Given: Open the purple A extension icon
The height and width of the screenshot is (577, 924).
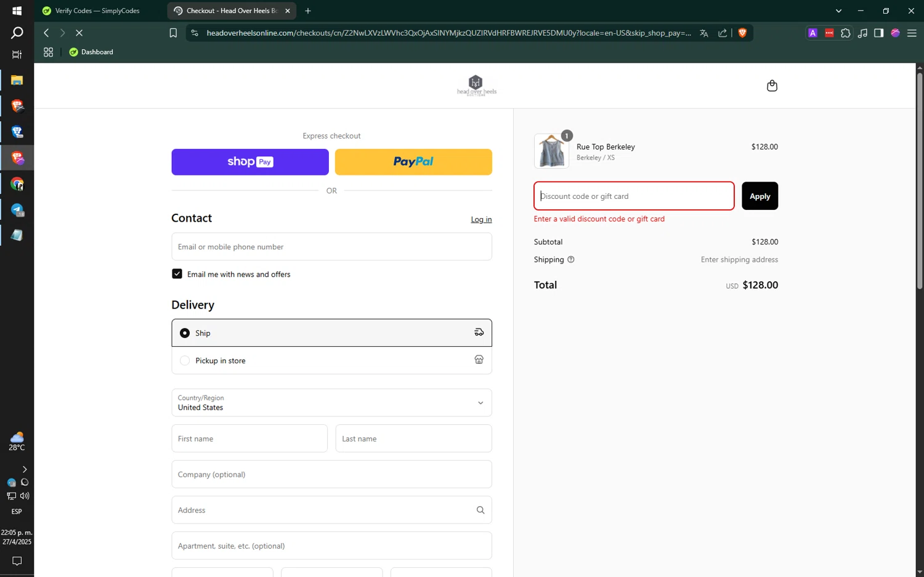Looking at the screenshot, I should pos(813,33).
